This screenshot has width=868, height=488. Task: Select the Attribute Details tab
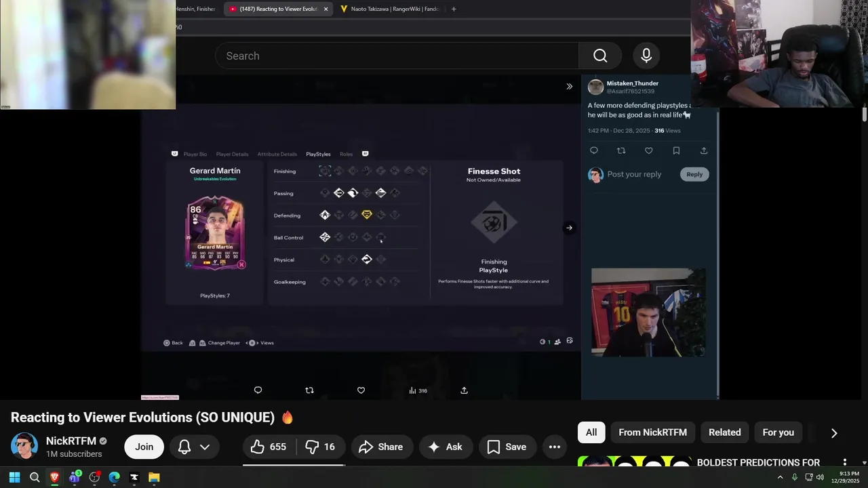[277, 154]
